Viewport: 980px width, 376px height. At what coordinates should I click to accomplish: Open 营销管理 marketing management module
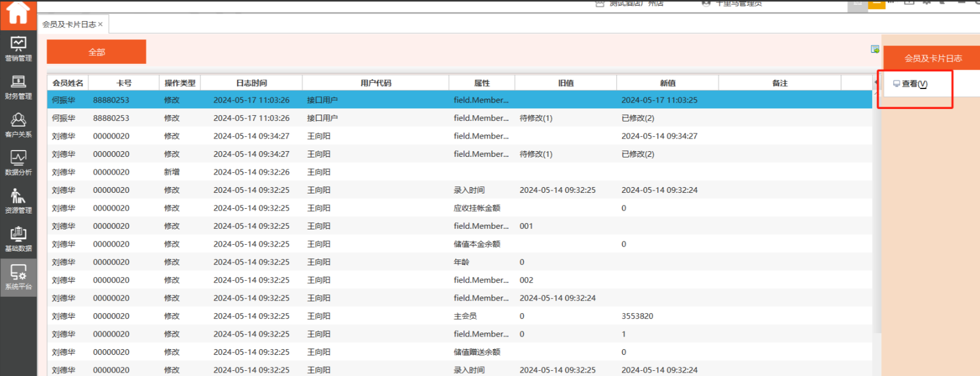pos(18,48)
